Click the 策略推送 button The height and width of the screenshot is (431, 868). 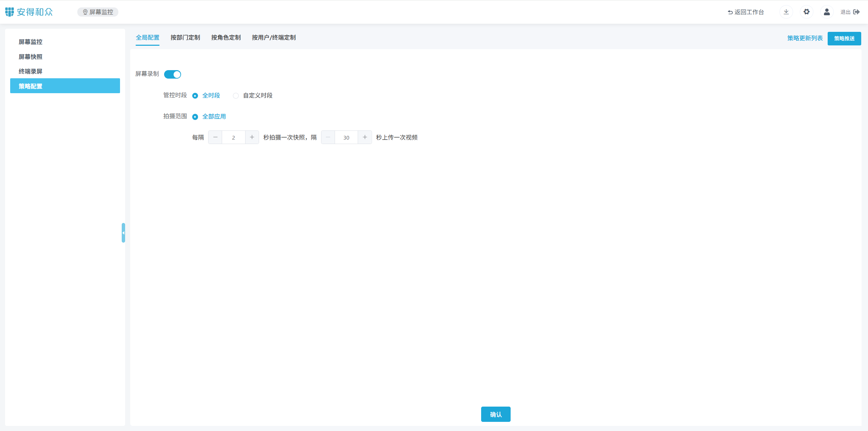click(844, 38)
